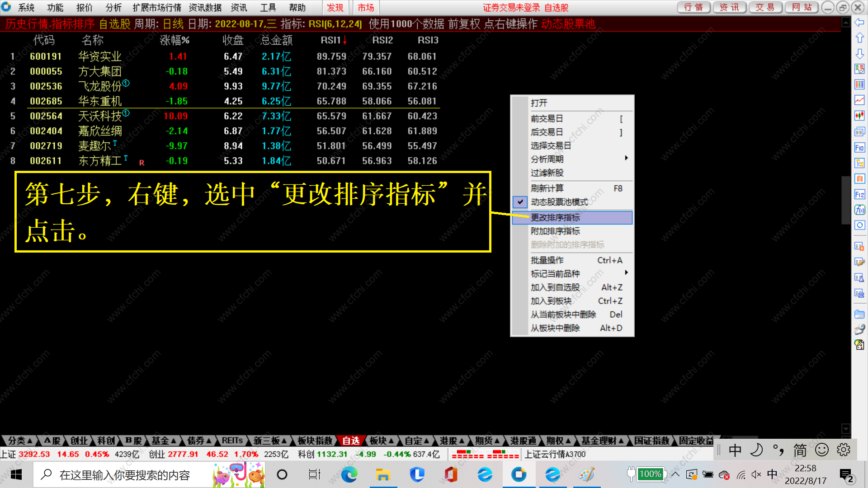Image resolution: width=868 pixels, height=488 pixels.
Task: Open the candlestick chart sidebar icon
Action: coord(859,116)
